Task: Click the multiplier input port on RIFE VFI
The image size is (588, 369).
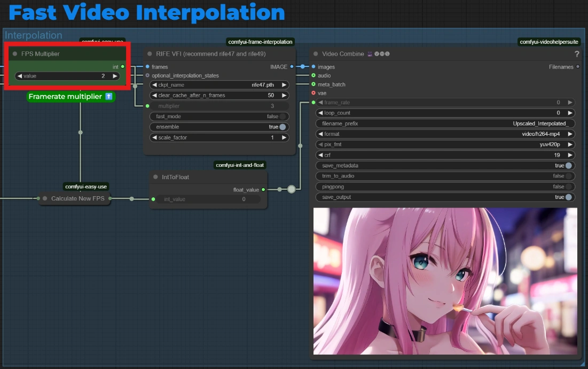Action: click(x=147, y=106)
